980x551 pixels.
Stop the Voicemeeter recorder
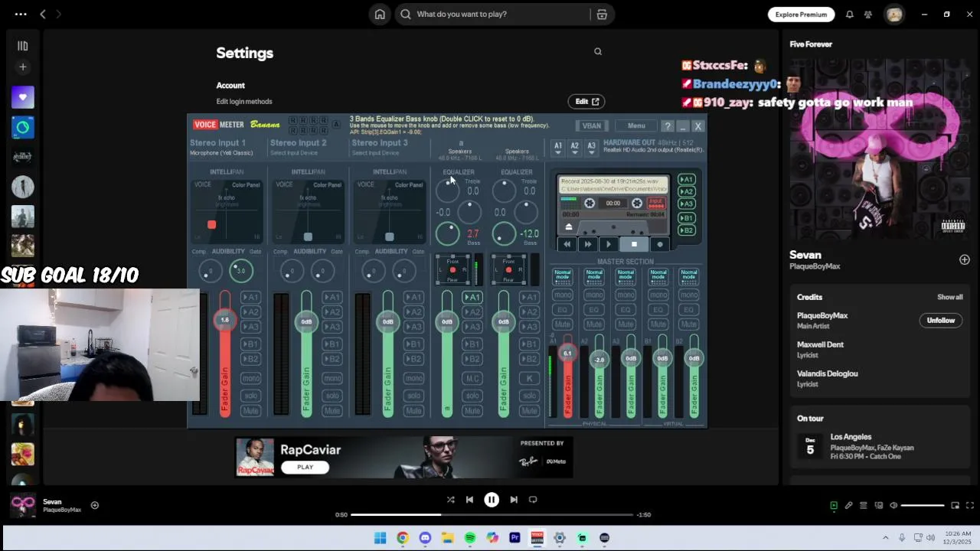point(634,244)
